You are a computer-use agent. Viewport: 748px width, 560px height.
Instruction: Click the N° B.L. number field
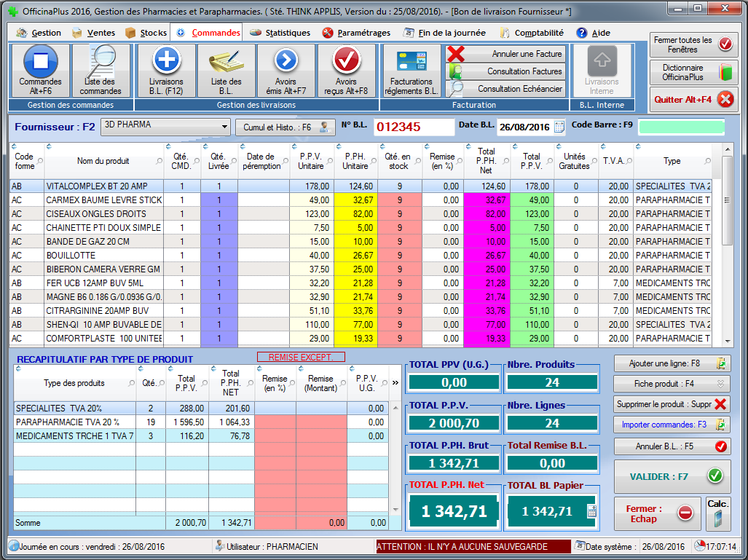[413, 127]
